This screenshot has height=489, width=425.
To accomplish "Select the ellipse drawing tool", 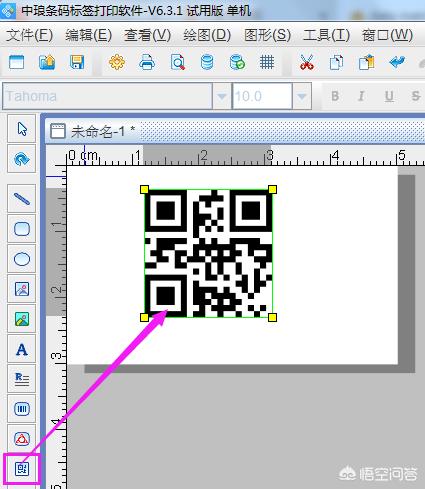I will coord(22,259).
